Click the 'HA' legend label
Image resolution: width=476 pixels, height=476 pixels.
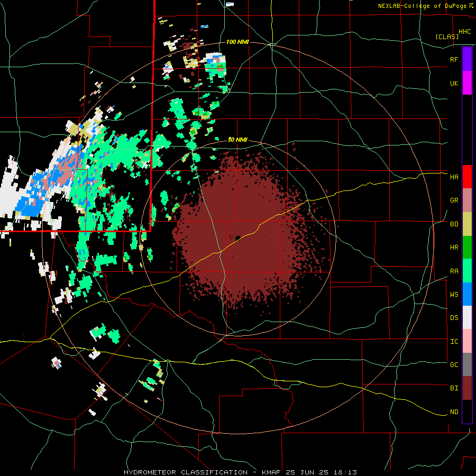(x=454, y=177)
